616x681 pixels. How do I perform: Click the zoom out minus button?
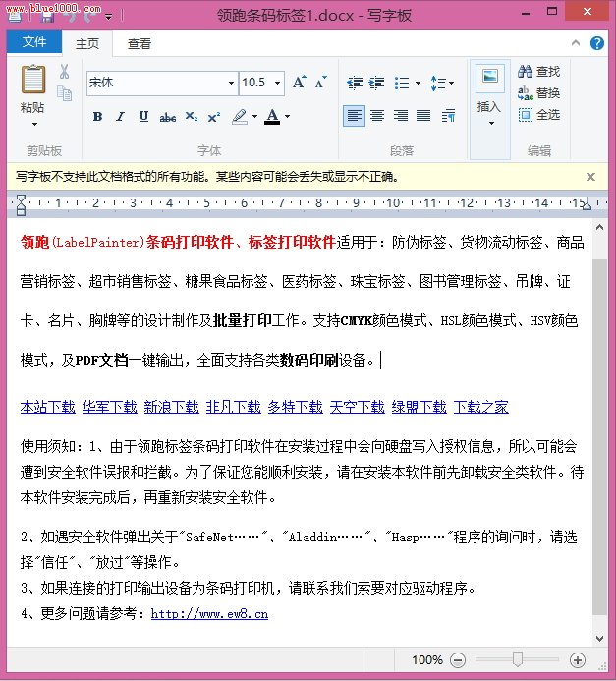coord(458,660)
